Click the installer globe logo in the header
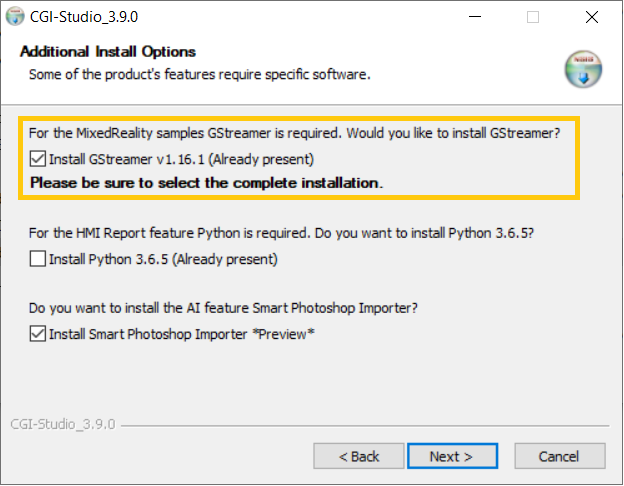This screenshot has width=624, height=486. (583, 69)
